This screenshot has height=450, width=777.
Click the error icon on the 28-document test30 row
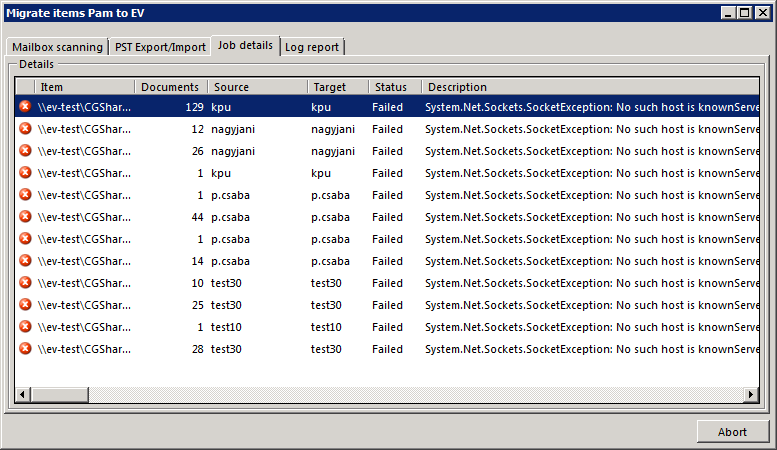tap(25, 349)
